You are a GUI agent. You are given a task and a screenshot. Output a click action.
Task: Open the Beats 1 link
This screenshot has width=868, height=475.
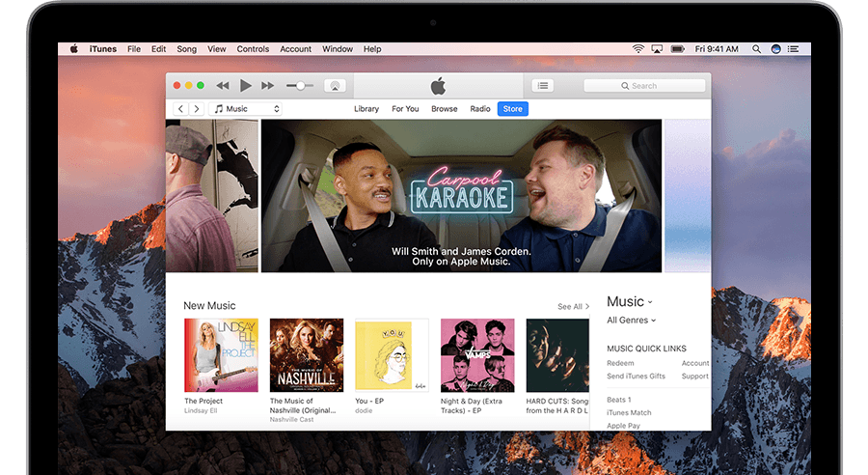(x=619, y=400)
